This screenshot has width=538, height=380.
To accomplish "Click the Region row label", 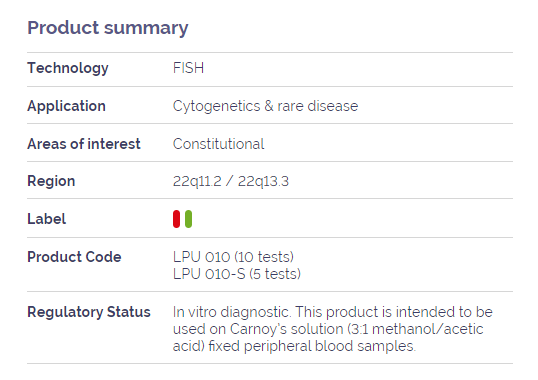I will [x=51, y=181].
